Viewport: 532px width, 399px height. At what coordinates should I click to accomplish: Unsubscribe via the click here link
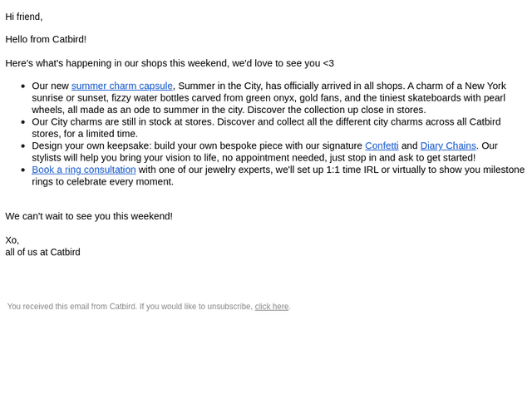click(x=272, y=307)
